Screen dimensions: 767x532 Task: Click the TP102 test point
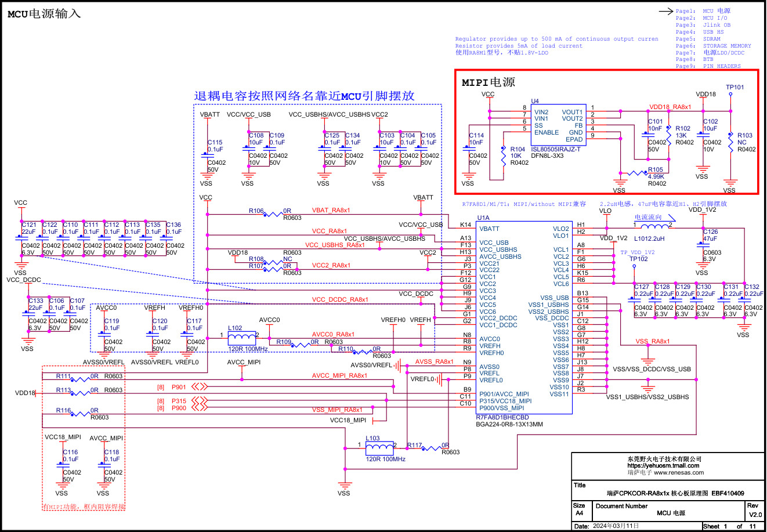pos(634,266)
